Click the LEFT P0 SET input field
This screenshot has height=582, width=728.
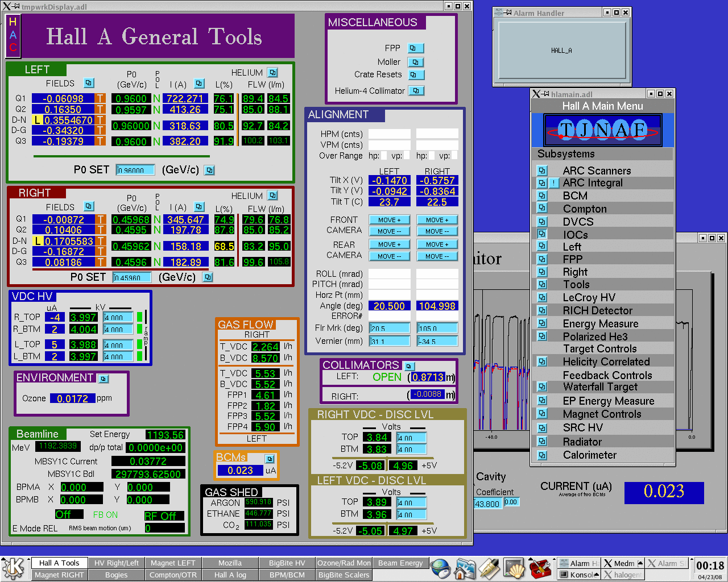(135, 170)
